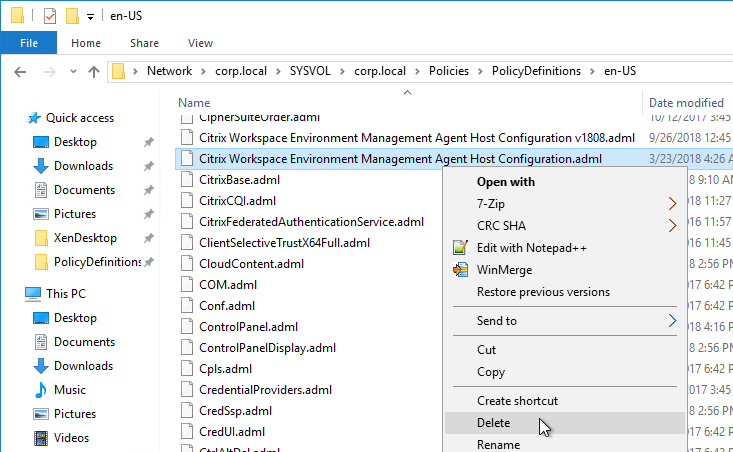Sort by the Name column header
The width and height of the screenshot is (733, 452).
(194, 103)
